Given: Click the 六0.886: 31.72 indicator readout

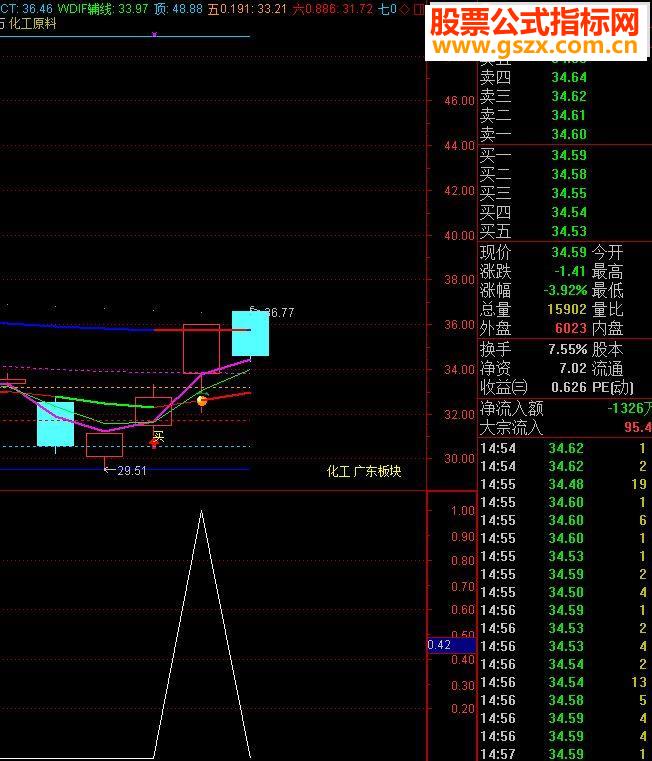Looking at the screenshot, I should (x=333, y=9).
